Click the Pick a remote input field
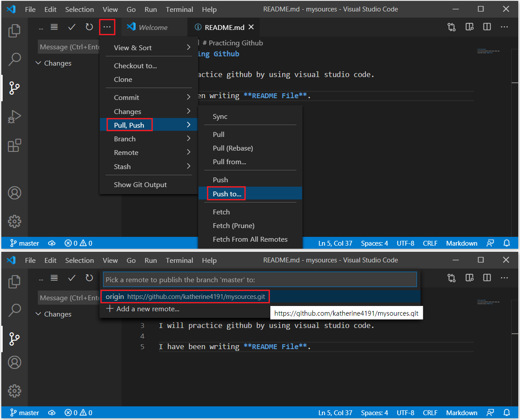Screen dimensions: 520x420 (x=260, y=280)
